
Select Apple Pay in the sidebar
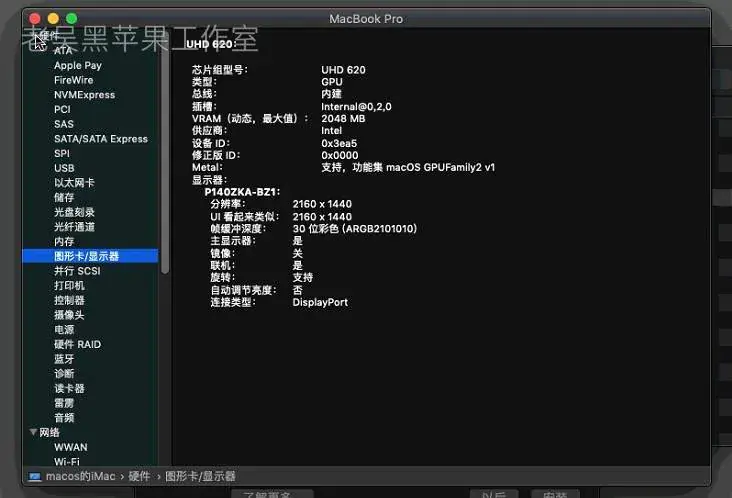click(77, 65)
